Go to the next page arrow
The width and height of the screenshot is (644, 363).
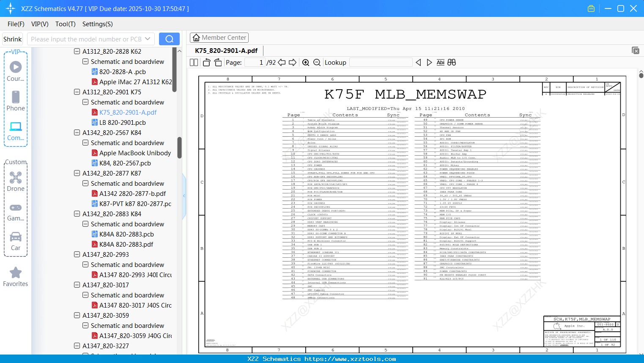tap(293, 63)
